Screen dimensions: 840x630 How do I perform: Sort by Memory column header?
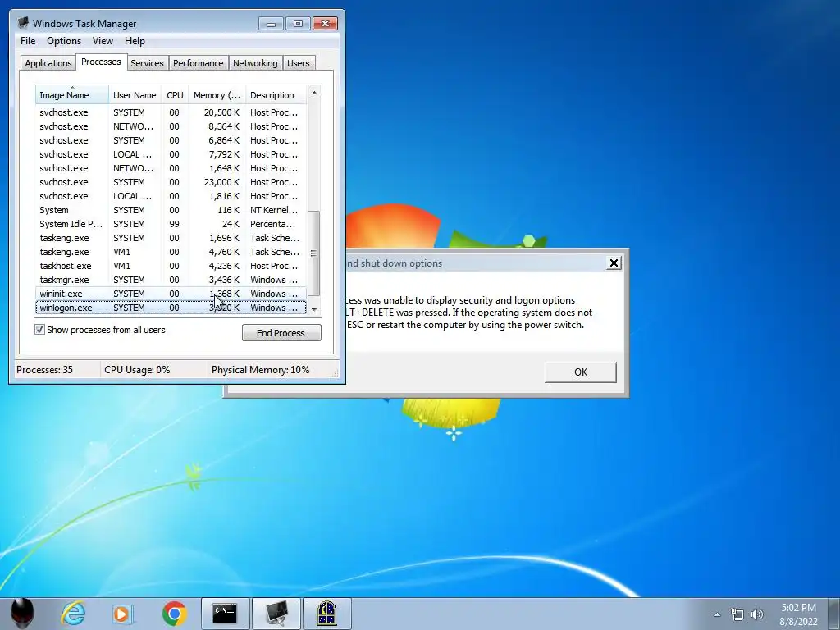(217, 95)
